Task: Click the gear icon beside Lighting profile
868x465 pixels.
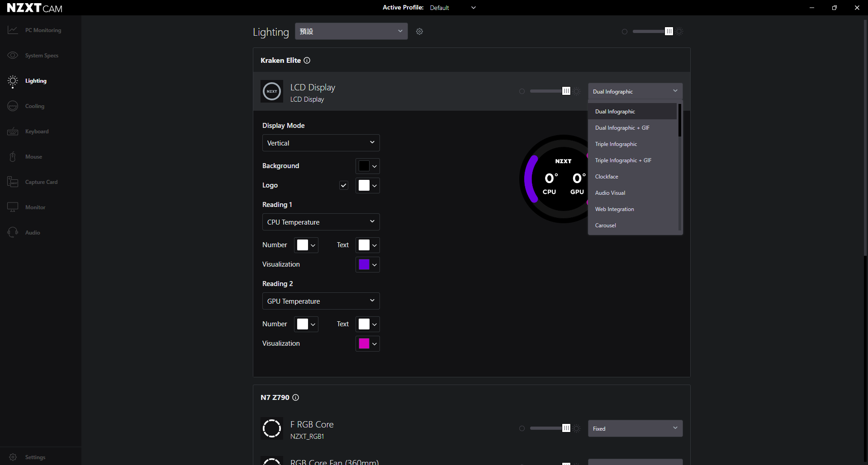Action: click(419, 31)
